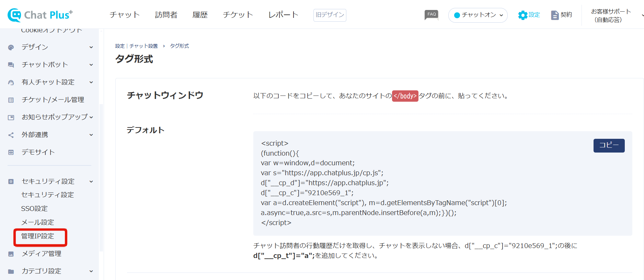Click the sidebar vertical scrollbar
Screen dimensions: 644x280
pyautogui.click(x=101, y=177)
